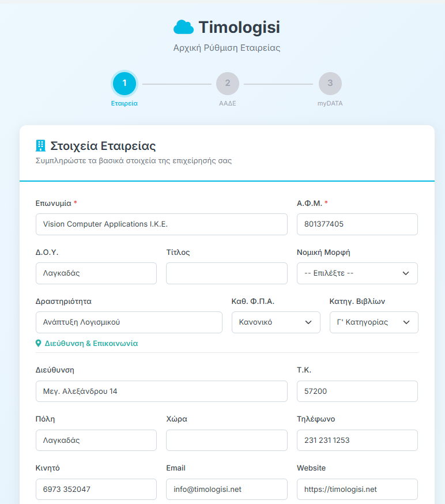This screenshot has height=504, width=445.
Task: Focus the Διεύθυνση address field
Action: pyautogui.click(x=161, y=391)
